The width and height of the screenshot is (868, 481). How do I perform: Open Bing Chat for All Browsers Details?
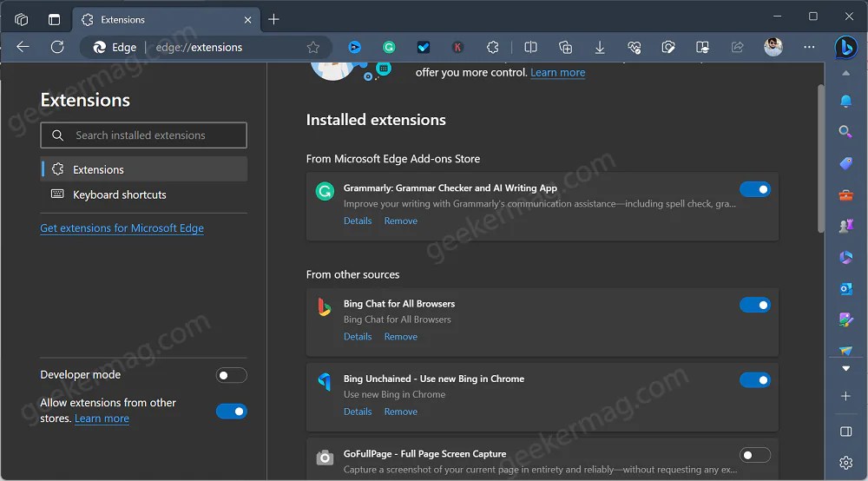[x=358, y=337]
